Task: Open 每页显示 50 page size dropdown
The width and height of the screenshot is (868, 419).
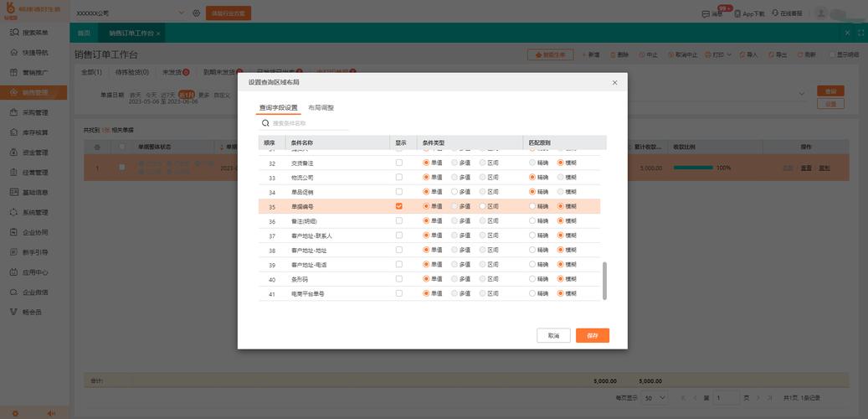Action: click(x=656, y=398)
